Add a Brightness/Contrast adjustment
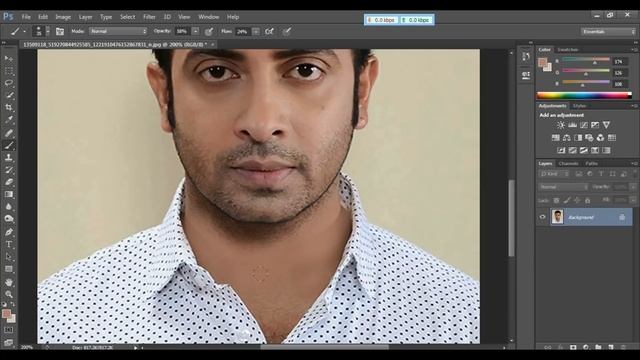This screenshot has height=360, width=640. pyautogui.click(x=561, y=125)
